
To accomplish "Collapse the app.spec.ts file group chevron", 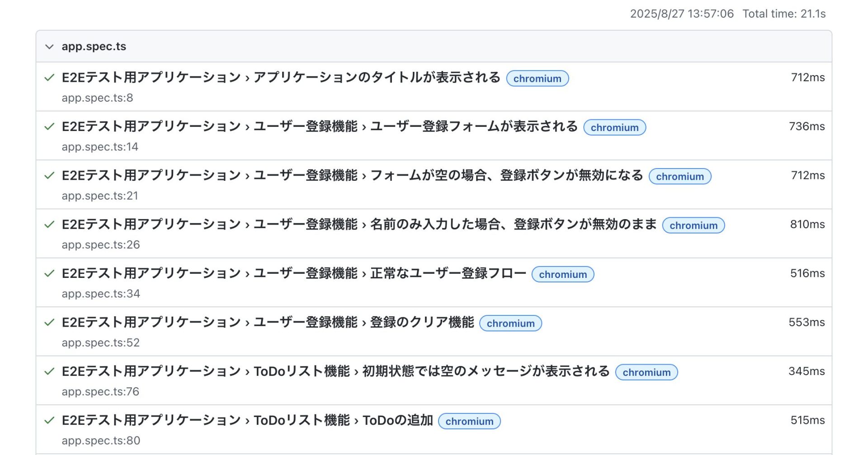I will (49, 47).
